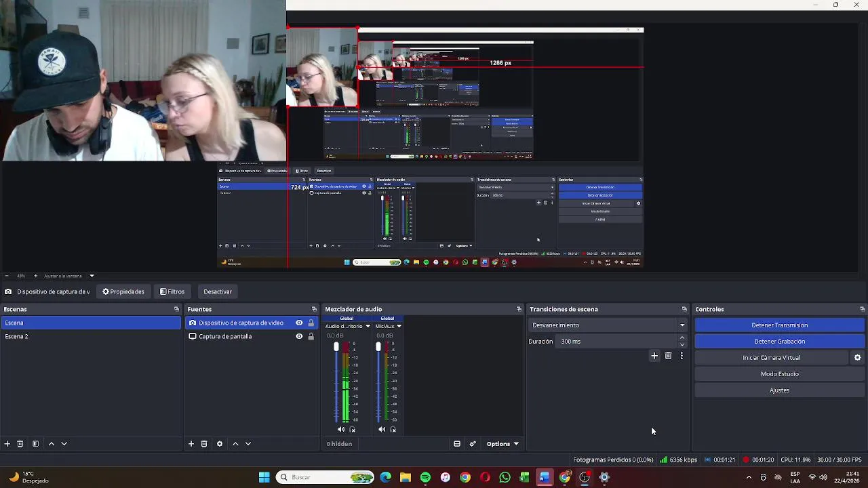This screenshot has height=488, width=868.
Task: Click 0 hidden label in audio mixer
Action: pyautogui.click(x=339, y=444)
